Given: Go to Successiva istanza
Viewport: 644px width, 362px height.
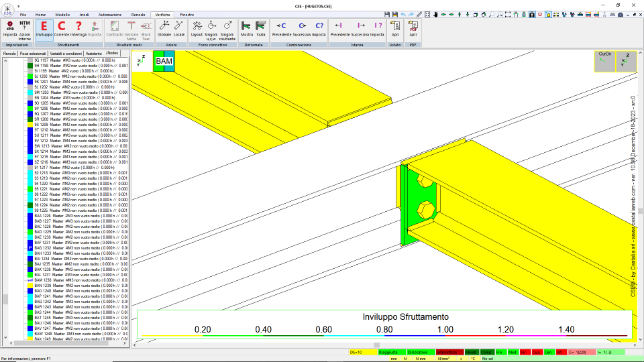Looking at the screenshot, I should point(360,29).
